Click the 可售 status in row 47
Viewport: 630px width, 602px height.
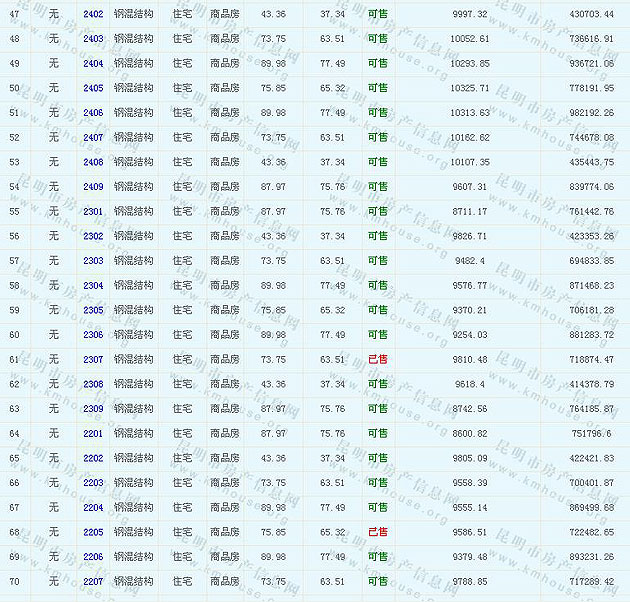point(378,14)
